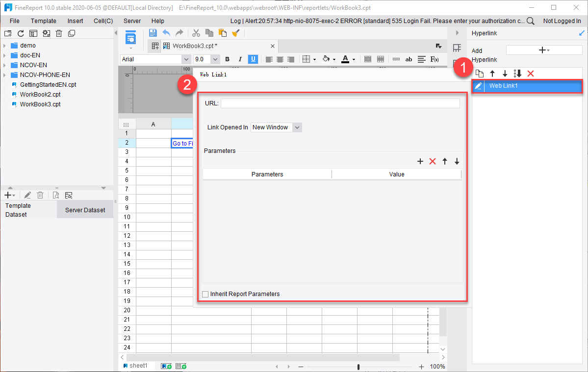Viewport: 588px width, 372px height.
Task: Click the edit dataset pencil icon
Action: 28,195
